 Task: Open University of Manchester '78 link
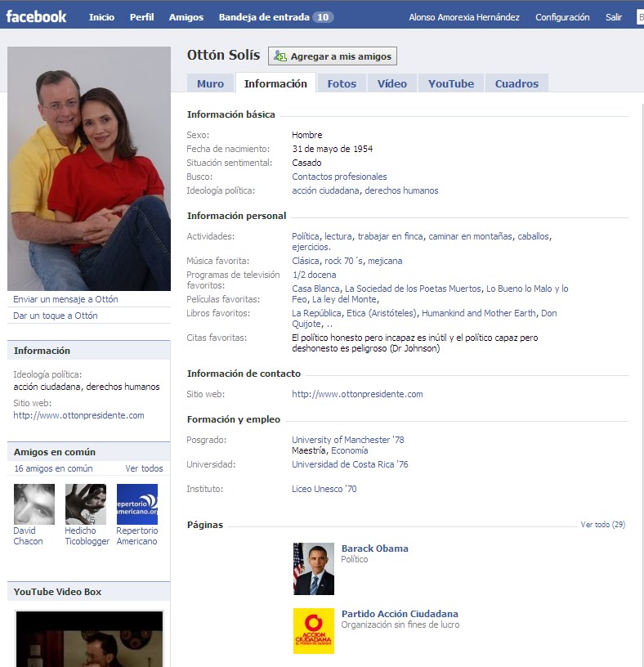coord(348,440)
